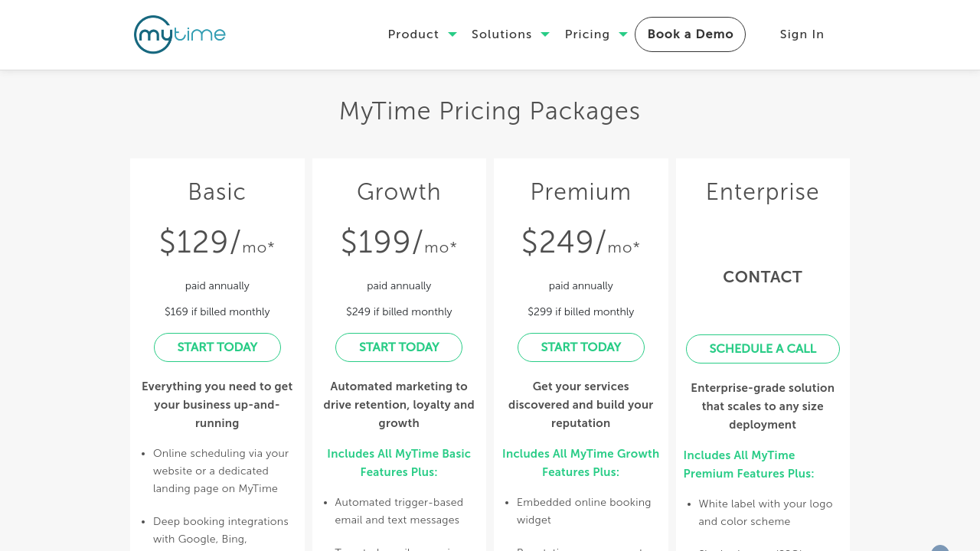Expand the Product dropdown arrow

452,34
